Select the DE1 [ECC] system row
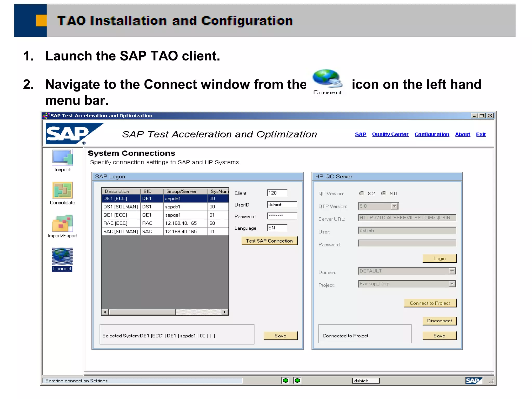 click(x=165, y=198)
